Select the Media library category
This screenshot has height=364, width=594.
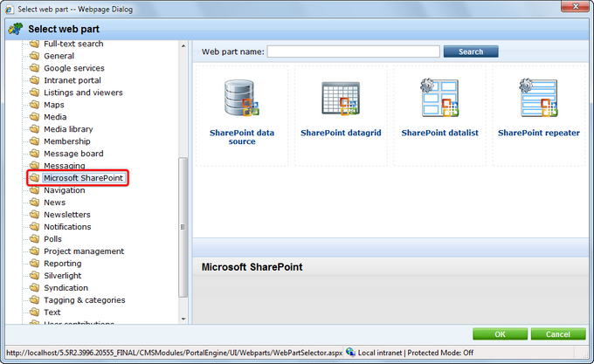[x=68, y=129]
